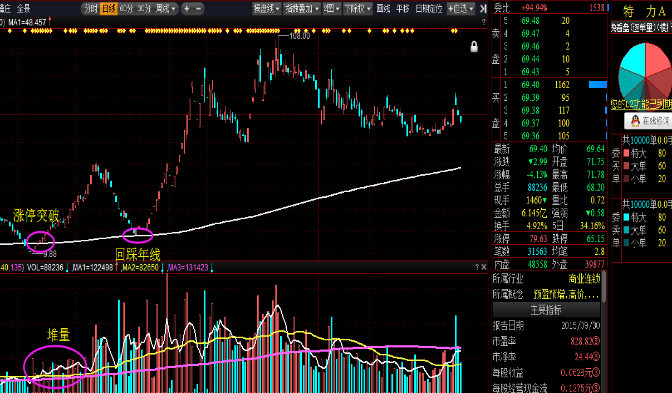Expand the +自选 watchlist dropdown
Image resolution: width=672 pixels, height=393 pixels.
click(461, 8)
